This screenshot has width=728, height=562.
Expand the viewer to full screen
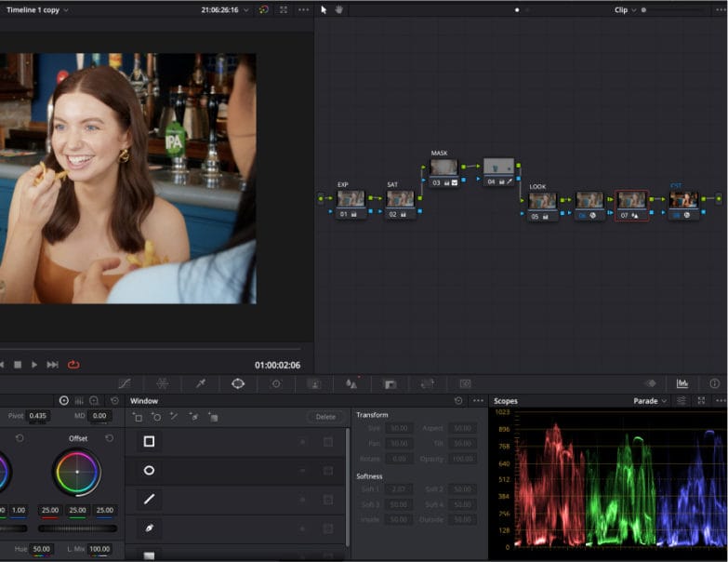pos(284,9)
